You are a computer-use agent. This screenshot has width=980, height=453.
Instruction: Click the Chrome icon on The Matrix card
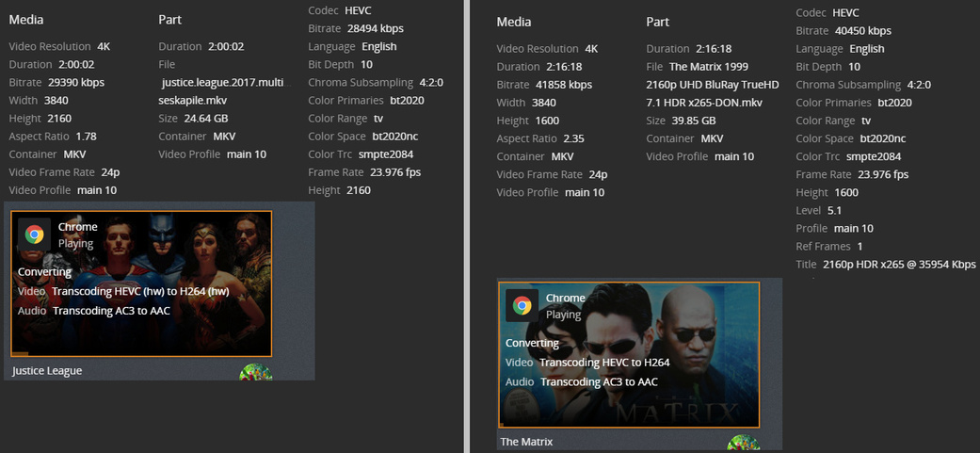522,305
